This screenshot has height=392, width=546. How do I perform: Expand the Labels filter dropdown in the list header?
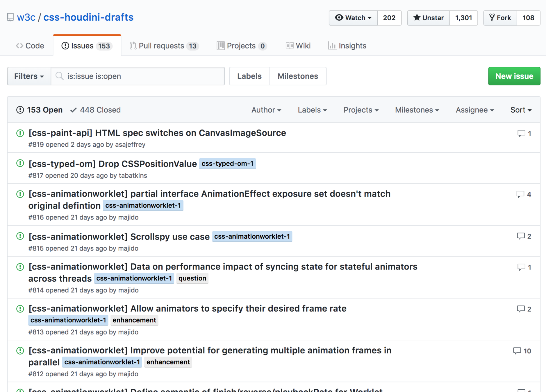(312, 110)
